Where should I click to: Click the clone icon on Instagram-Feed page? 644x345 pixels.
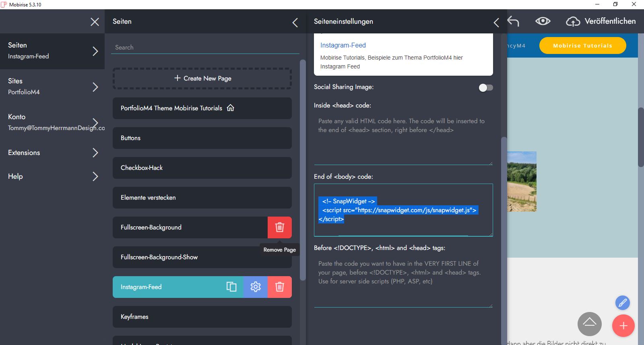[x=231, y=287]
